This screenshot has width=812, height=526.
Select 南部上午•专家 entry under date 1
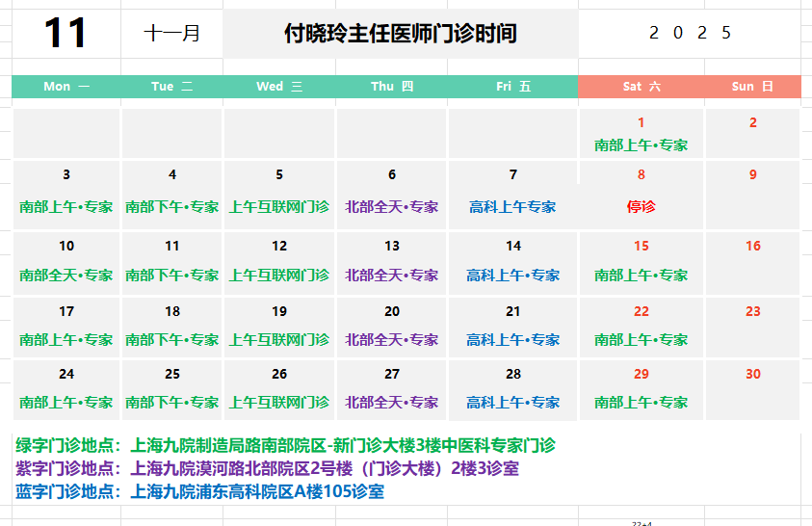[642, 145]
